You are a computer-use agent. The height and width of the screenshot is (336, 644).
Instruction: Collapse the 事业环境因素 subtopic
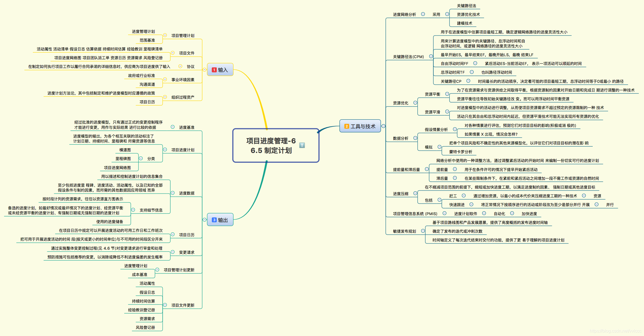click(165, 79)
